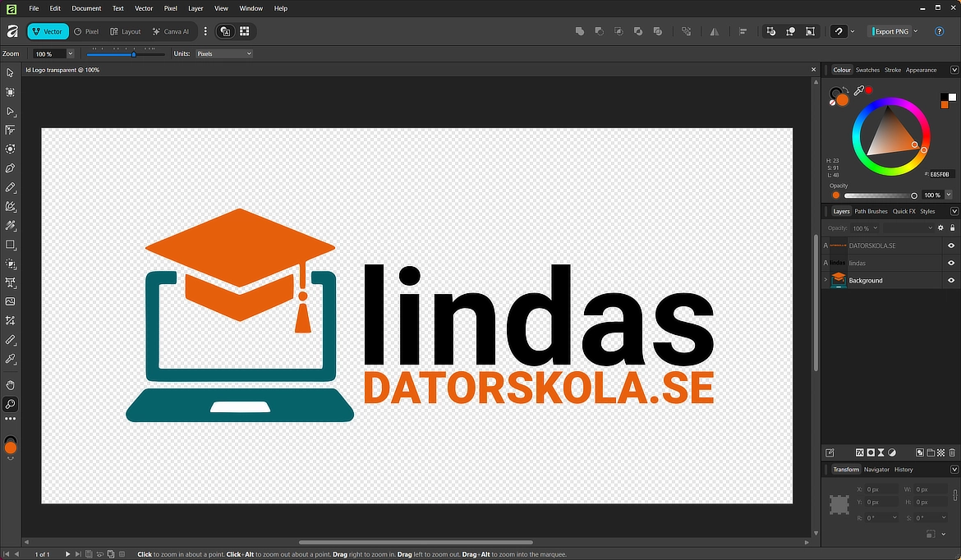Delete layer using trash icon
961x560 pixels.
tap(952, 452)
